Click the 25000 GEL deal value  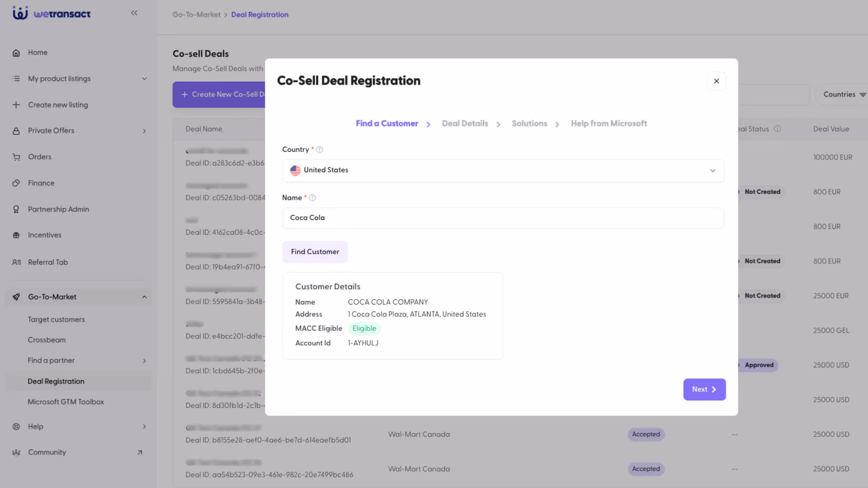tap(831, 331)
